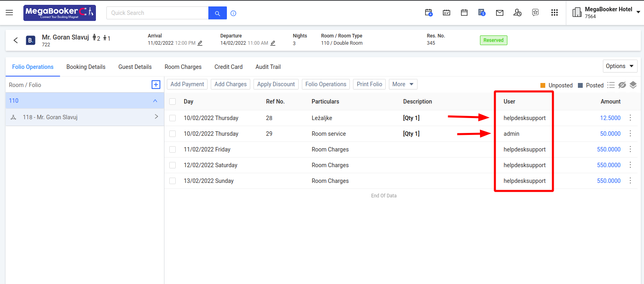Click the green Reserved status badge

coord(494,40)
